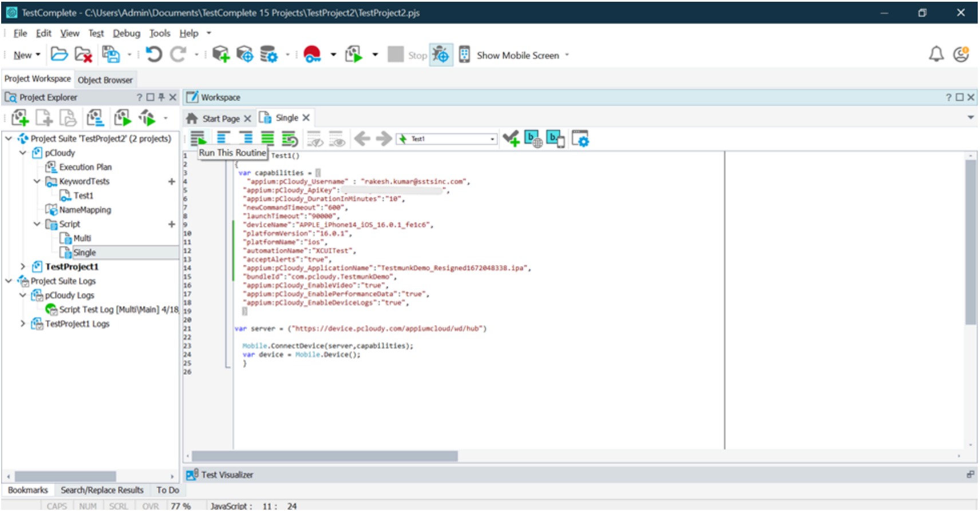
Task: Open notifications bell icon
Action: tap(936, 55)
